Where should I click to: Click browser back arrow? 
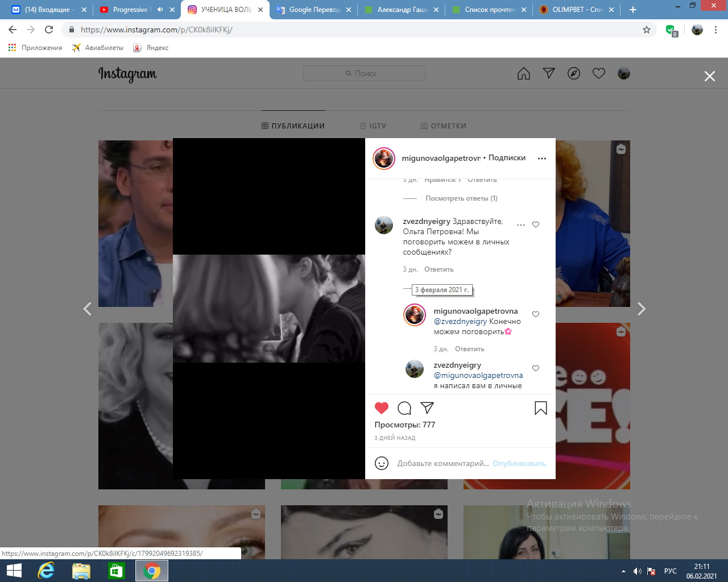(13, 30)
